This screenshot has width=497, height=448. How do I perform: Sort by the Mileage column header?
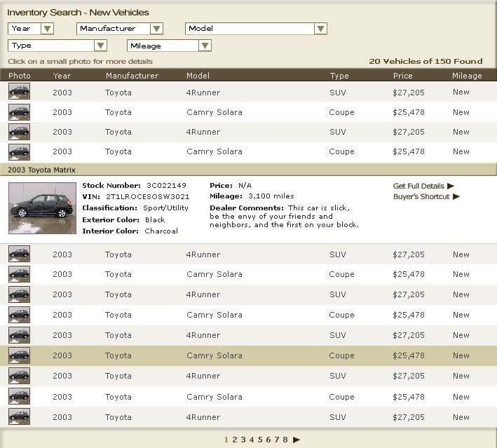pyautogui.click(x=467, y=76)
